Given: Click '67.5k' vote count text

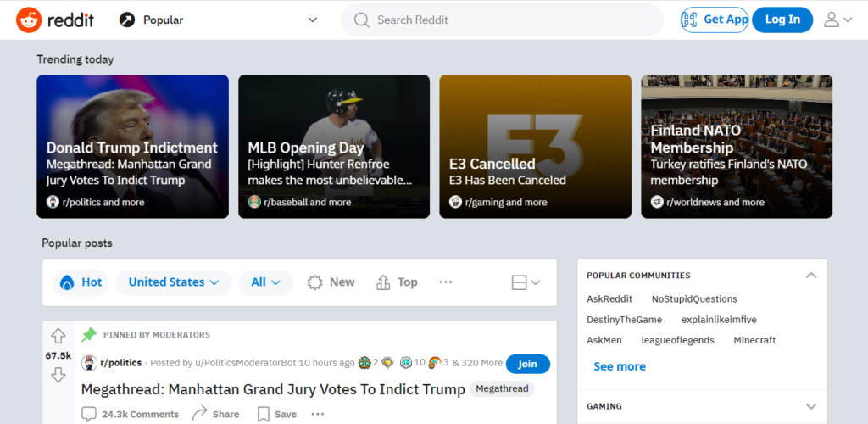Looking at the screenshot, I should coord(58,356).
